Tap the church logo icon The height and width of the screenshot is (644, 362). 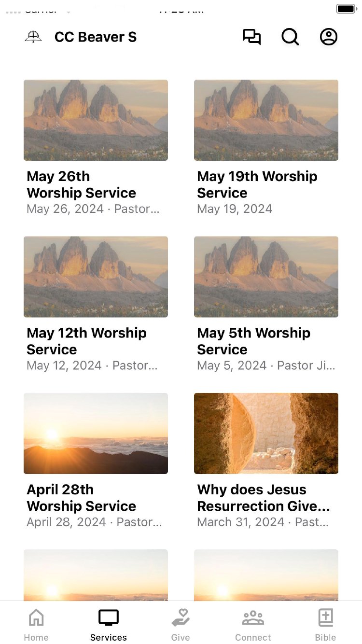33,37
